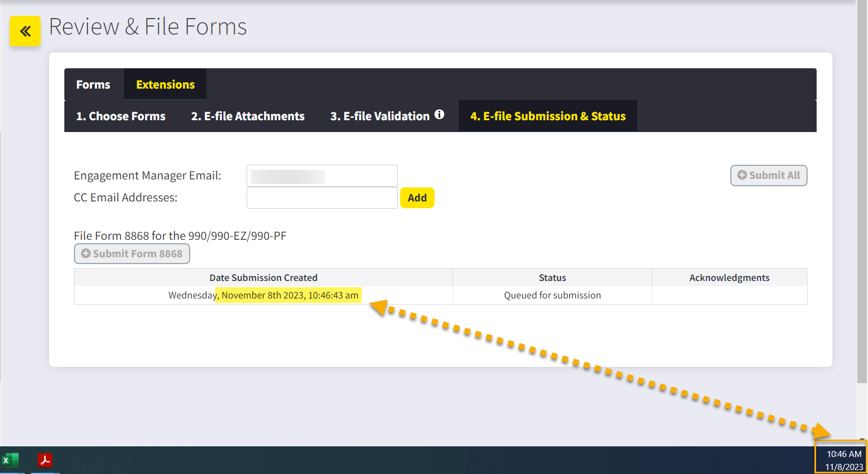Image resolution: width=868 pixels, height=474 pixels.
Task: Go to step 1. Choose Forms
Action: point(121,116)
